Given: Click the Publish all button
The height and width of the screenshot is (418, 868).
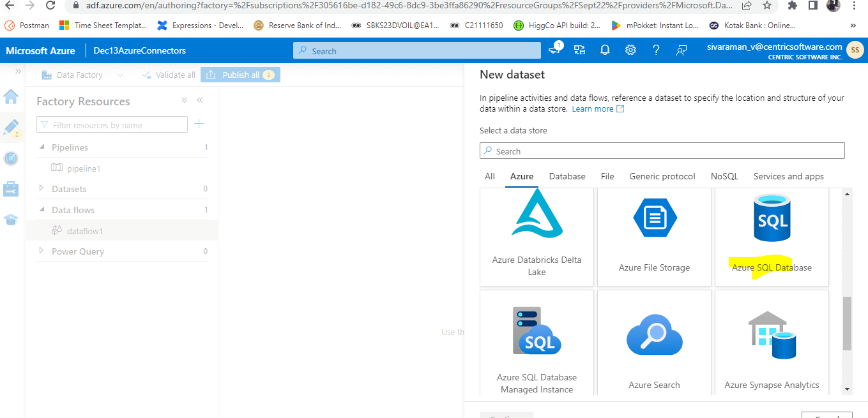Looking at the screenshot, I should tap(240, 75).
